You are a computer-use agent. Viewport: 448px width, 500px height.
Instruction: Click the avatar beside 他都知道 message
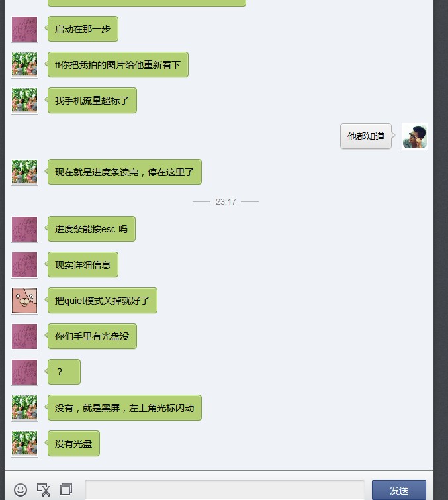(414, 136)
